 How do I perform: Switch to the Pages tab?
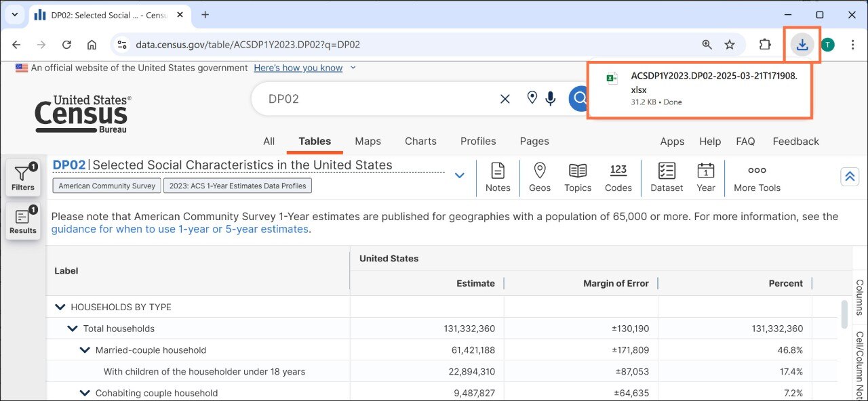click(534, 142)
